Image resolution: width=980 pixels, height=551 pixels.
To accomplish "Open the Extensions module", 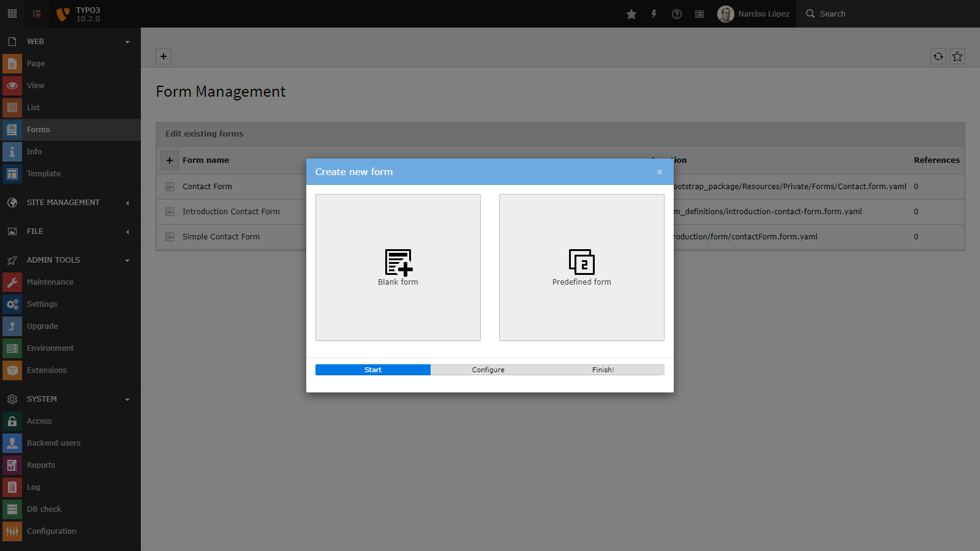I will click(47, 370).
